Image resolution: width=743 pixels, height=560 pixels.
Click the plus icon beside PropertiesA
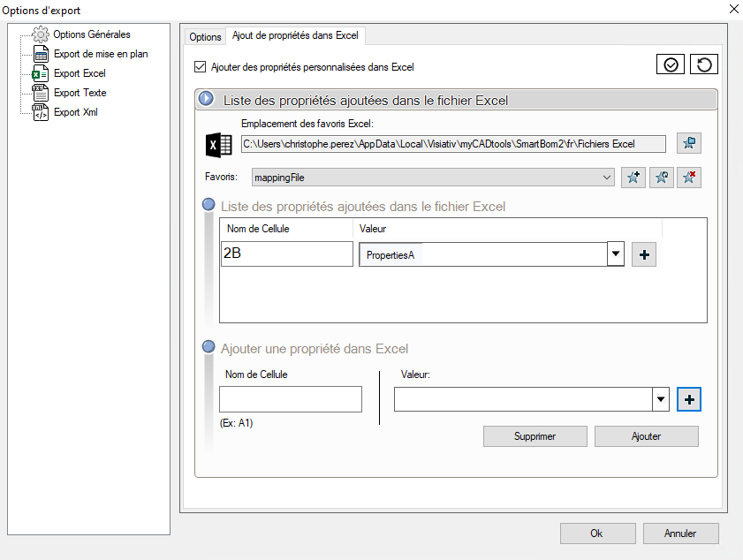(x=644, y=254)
